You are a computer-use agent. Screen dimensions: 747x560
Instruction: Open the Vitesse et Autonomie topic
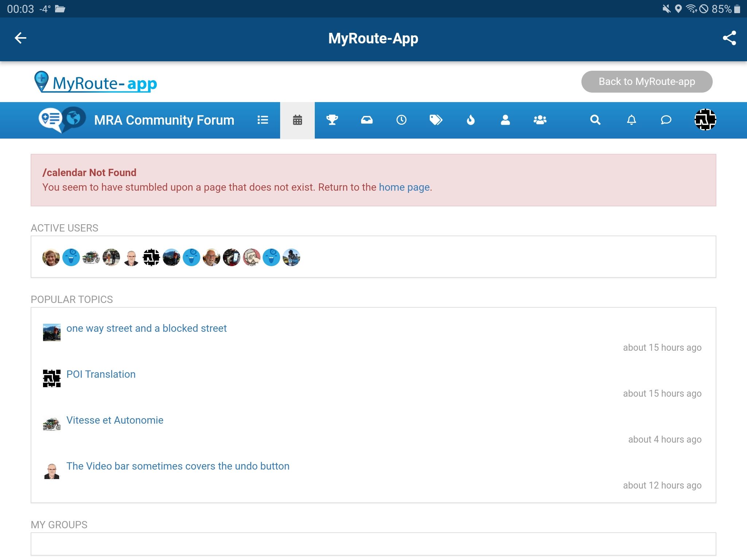point(115,420)
